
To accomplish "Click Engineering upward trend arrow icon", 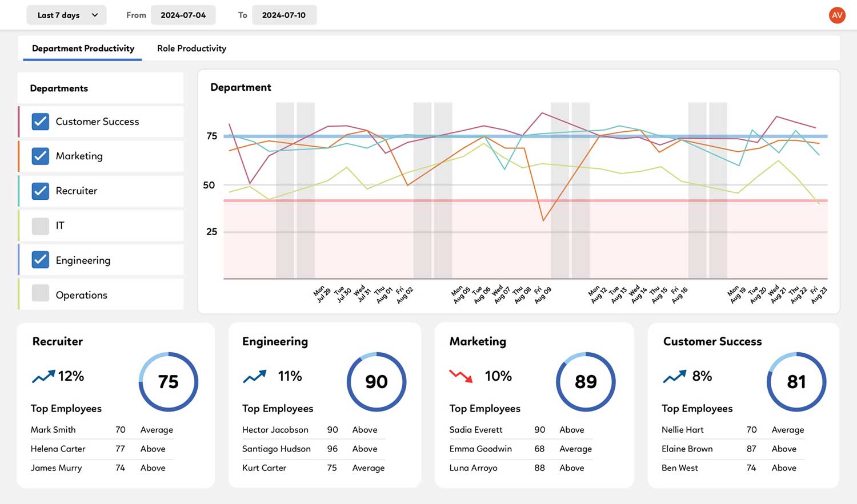I will [255, 376].
